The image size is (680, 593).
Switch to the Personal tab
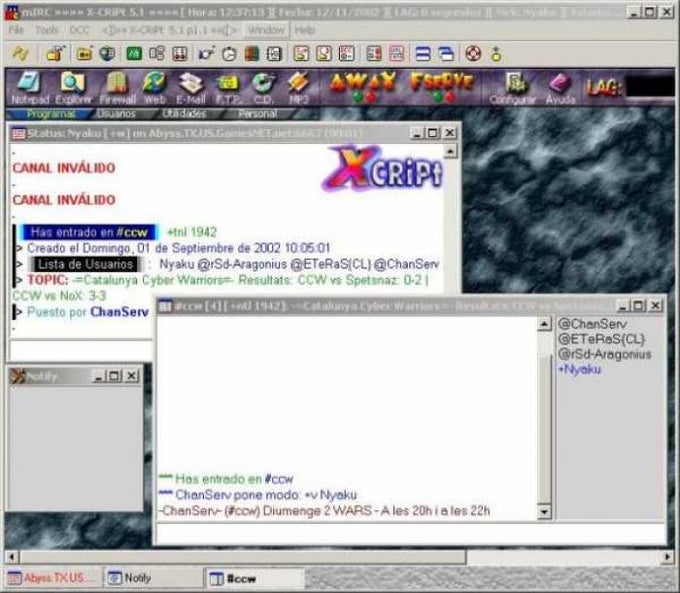(x=258, y=114)
